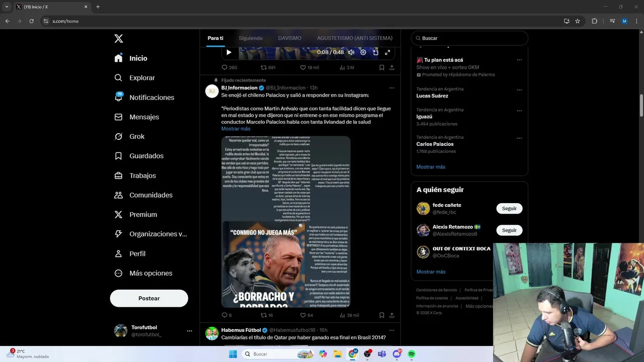The height and width of the screenshot is (362, 644).
Task: Reply to the post with 280 comments
Action: coord(229,67)
